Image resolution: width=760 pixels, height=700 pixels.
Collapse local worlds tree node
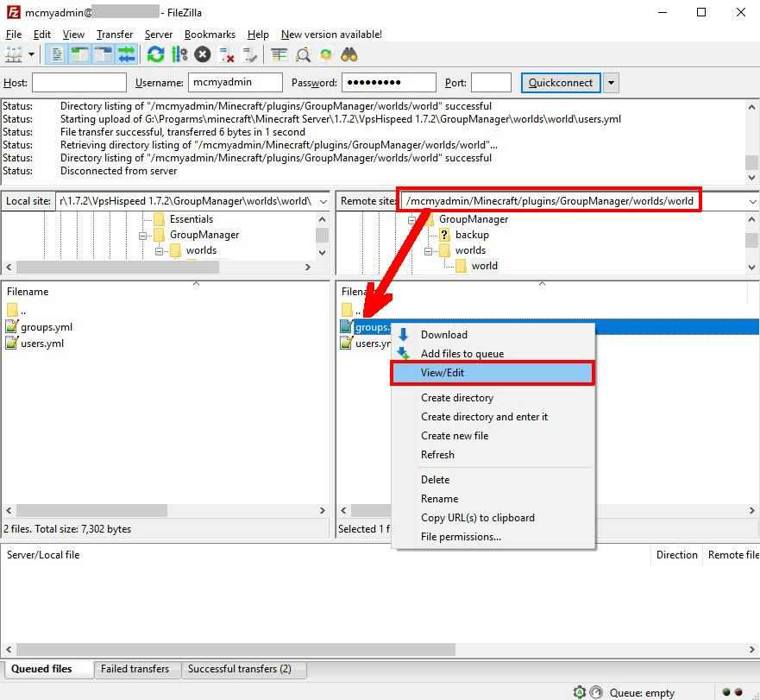click(159, 251)
